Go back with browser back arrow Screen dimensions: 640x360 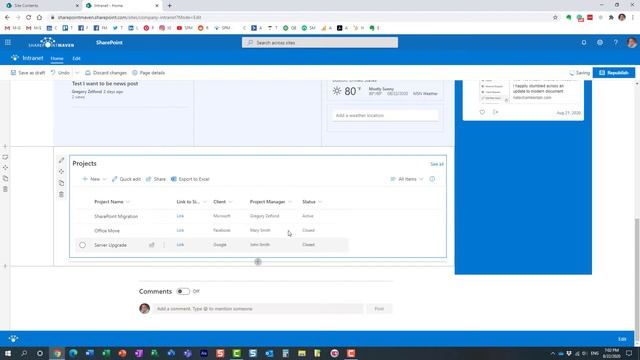[x=7, y=18]
